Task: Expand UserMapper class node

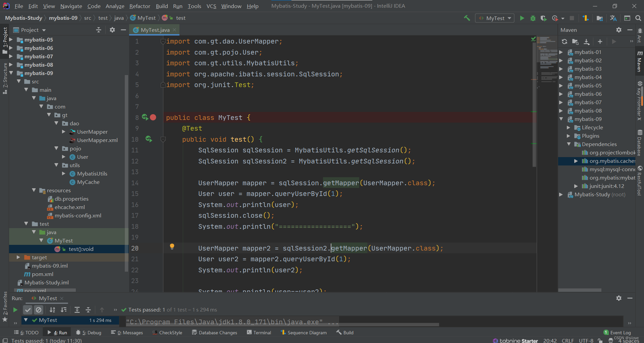Action: tap(64, 132)
